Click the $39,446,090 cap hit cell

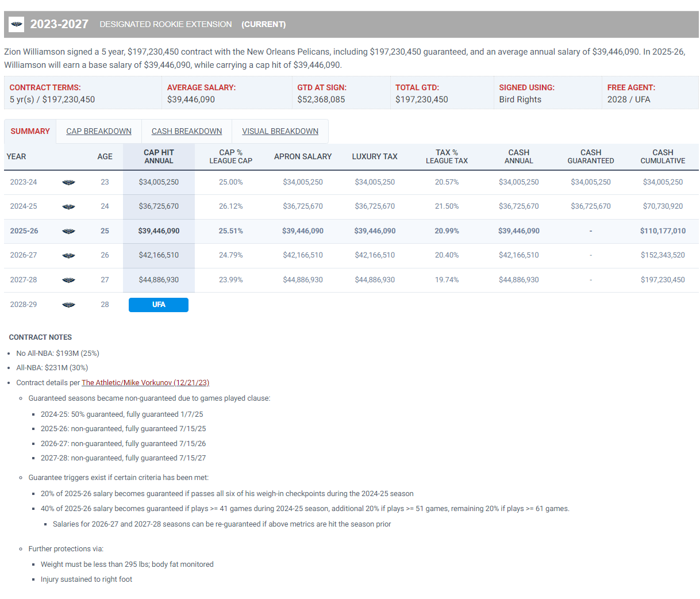159,231
